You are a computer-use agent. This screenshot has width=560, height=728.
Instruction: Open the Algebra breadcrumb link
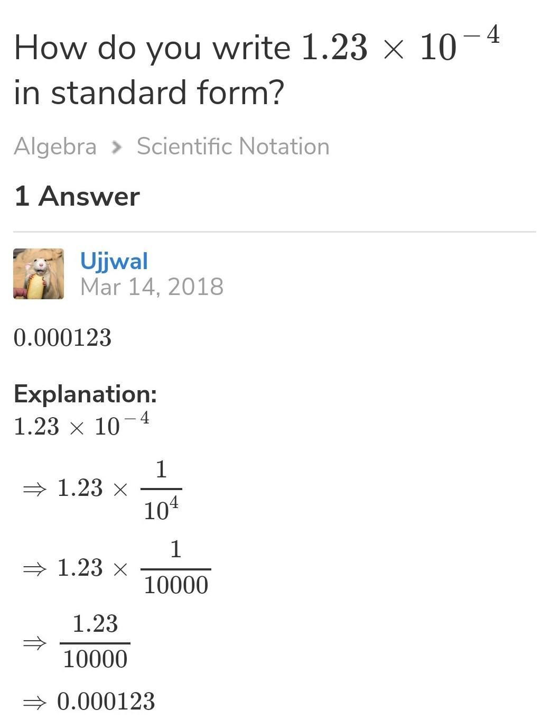pyautogui.click(x=55, y=146)
